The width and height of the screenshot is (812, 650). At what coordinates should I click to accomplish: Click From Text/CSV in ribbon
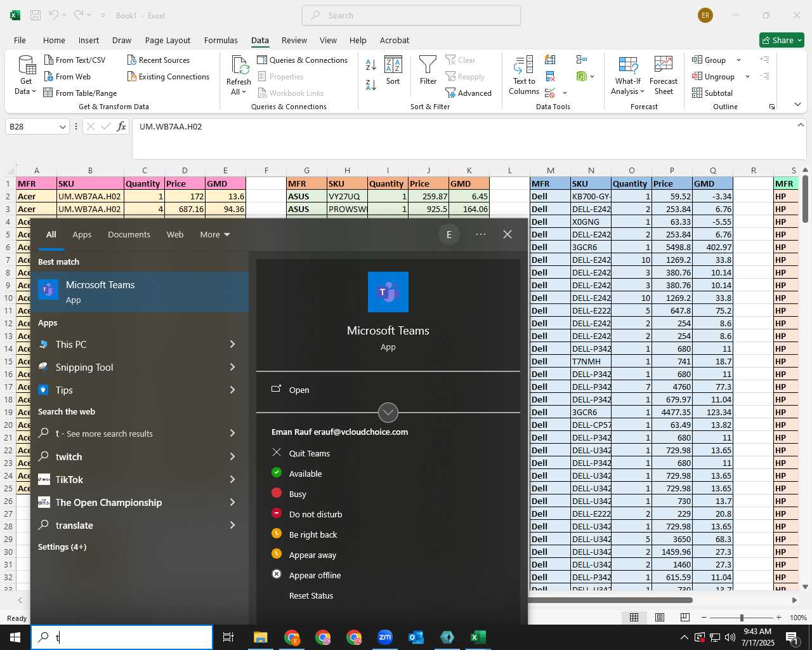(74, 60)
